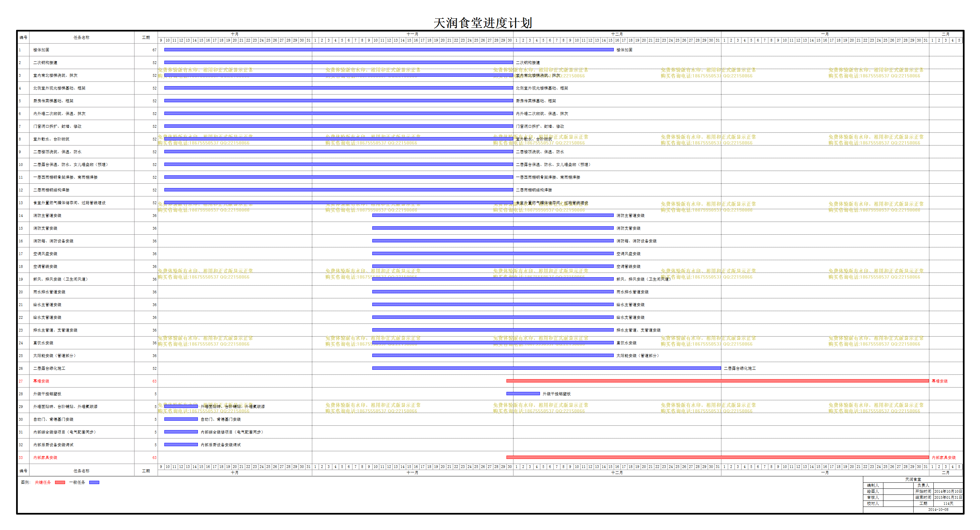Click the blue Gantt bar for 二层露台绿化施工
Image resolution: width=980 pixels, height=530 pixels.
click(x=546, y=368)
